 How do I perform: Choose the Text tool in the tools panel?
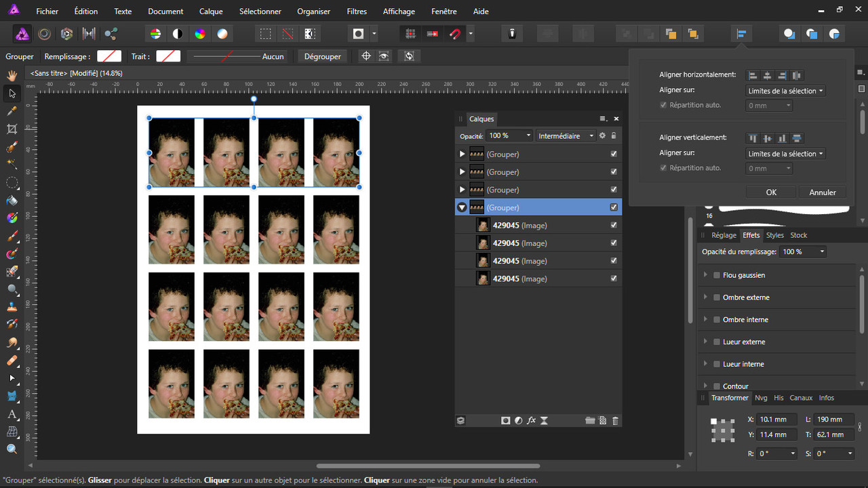point(12,414)
